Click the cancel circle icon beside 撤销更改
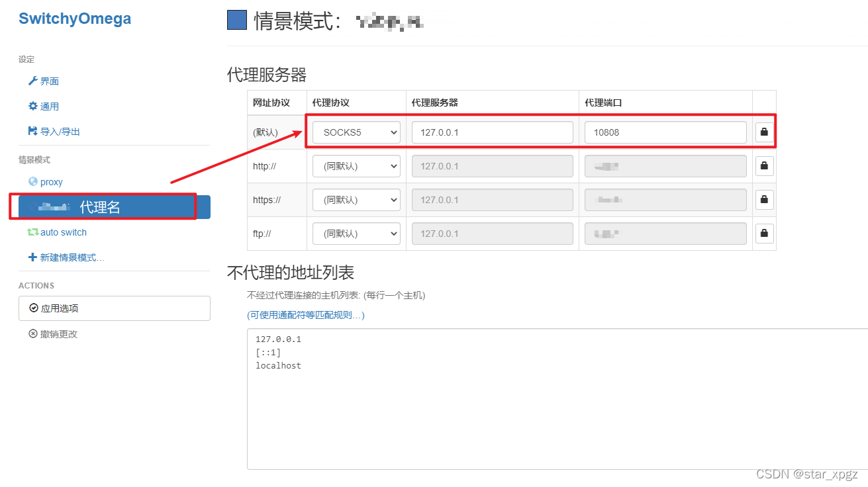The height and width of the screenshot is (487, 868). (33, 333)
